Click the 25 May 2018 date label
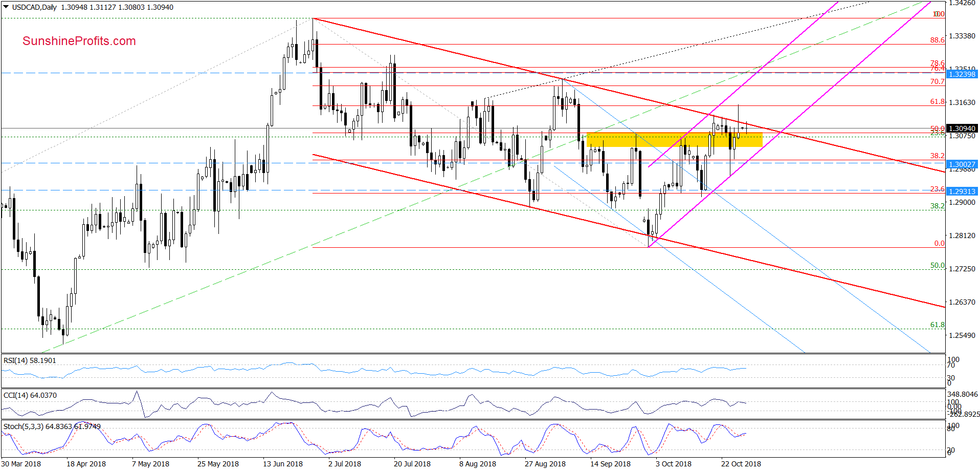The height and width of the screenshot is (471, 980). 218,464
